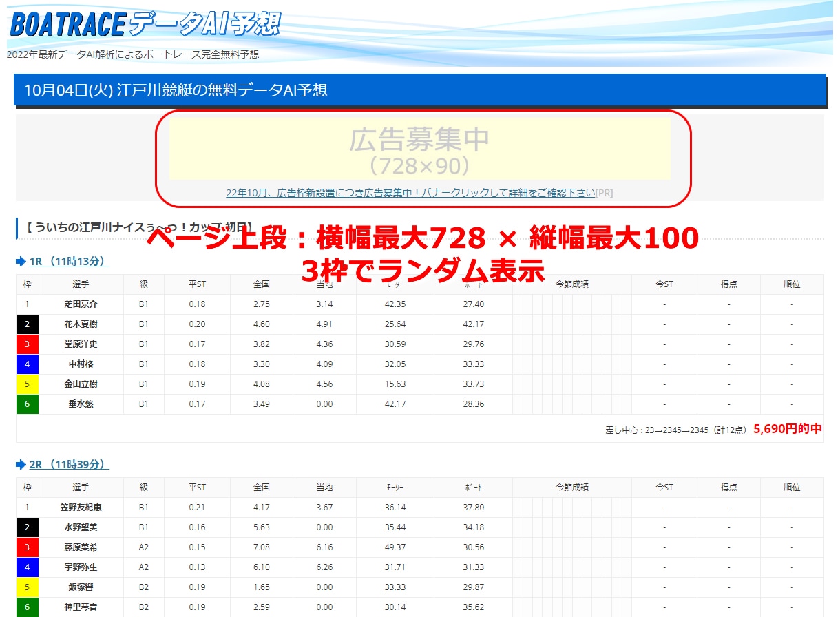Click 芝田京介's boat rate 27.40
The image size is (840, 617).
[x=474, y=304]
